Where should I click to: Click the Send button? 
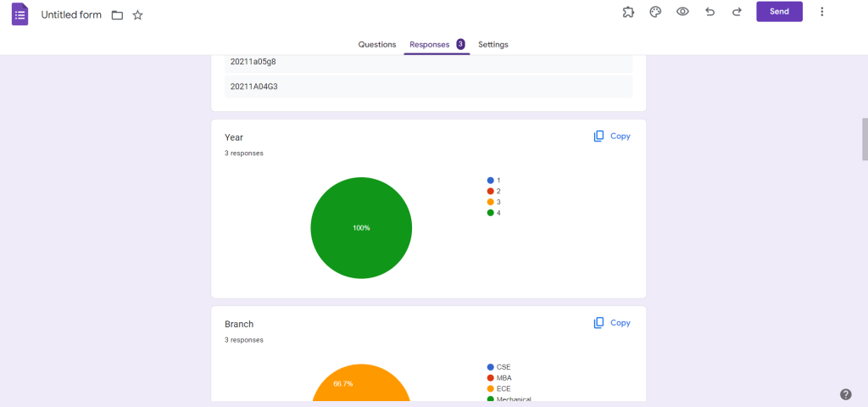coord(780,12)
